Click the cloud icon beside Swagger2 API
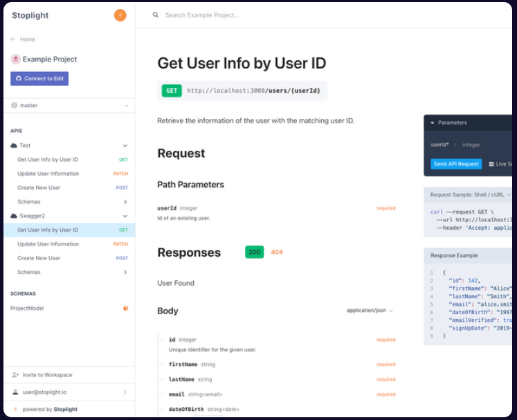This screenshot has width=517, height=420. (14, 216)
